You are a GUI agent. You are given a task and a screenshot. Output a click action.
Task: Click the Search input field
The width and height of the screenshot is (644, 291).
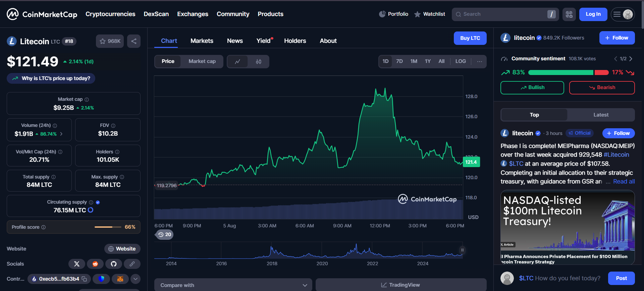[x=505, y=14]
